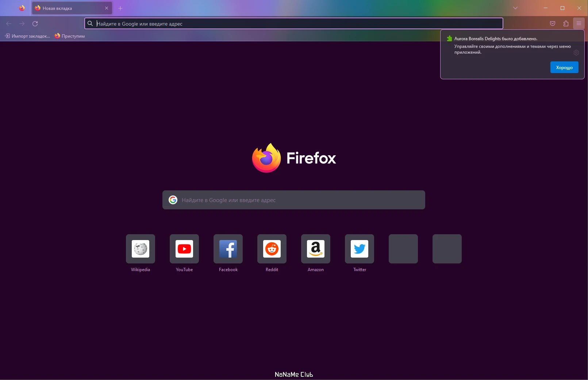Open Импорт закладок bookmark toolbar item
The height and width of the screenshot is (380, 588).
(27, 36)
